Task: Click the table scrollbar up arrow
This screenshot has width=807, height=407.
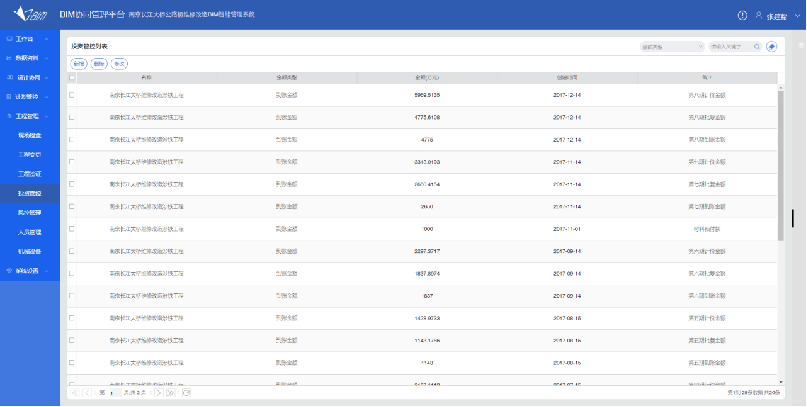Action: coord(781,87)
